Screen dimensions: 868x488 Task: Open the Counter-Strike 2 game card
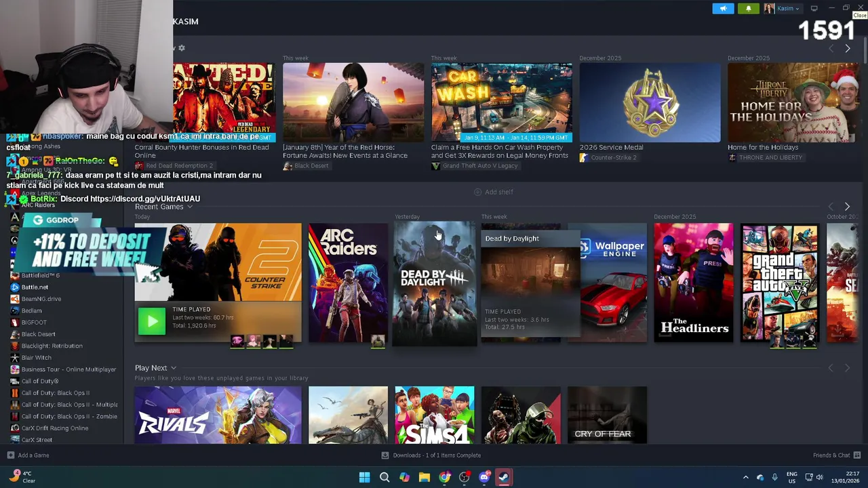pyautogui.click(x=218, y=262)
